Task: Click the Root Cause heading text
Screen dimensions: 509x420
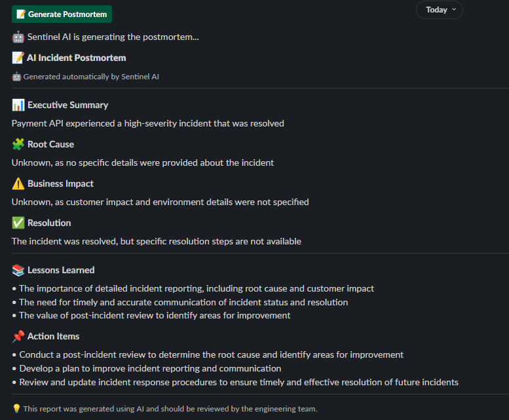Action: click(x=50, y=144)
